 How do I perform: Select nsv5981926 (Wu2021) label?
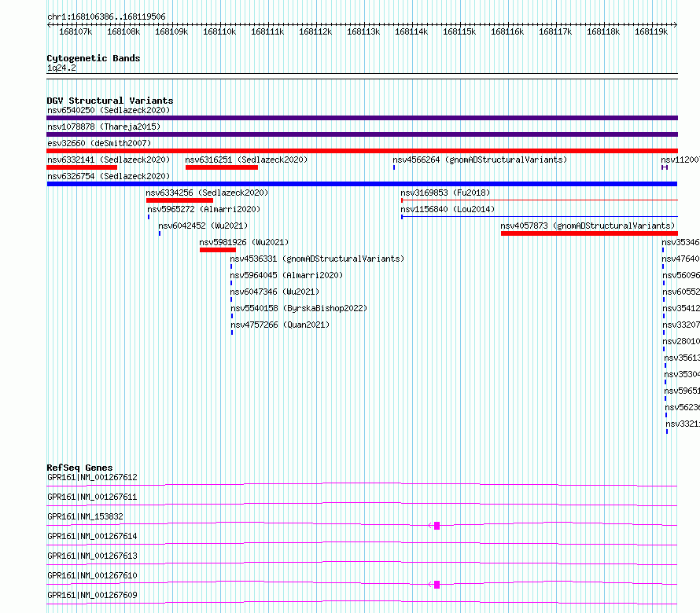(x=244, y=242)
